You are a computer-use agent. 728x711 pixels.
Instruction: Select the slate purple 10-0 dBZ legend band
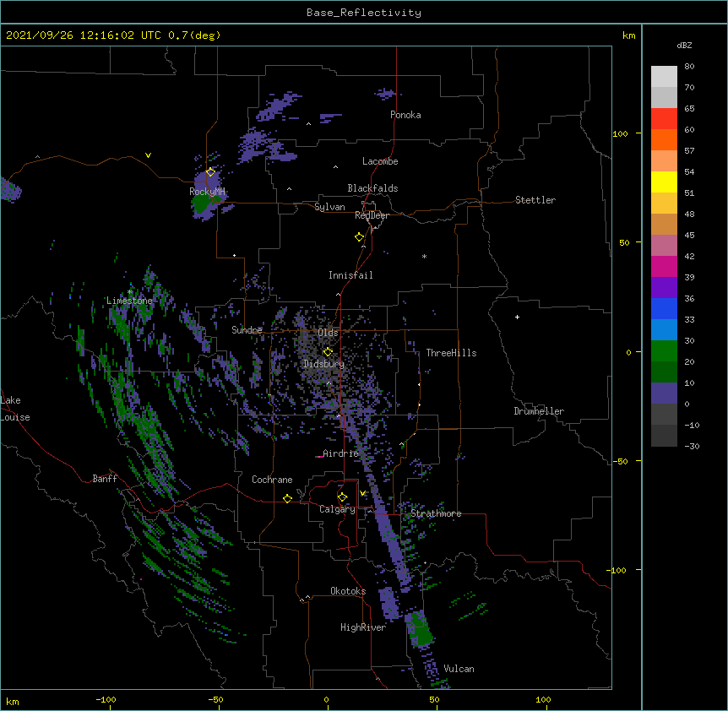coord(664,393)
